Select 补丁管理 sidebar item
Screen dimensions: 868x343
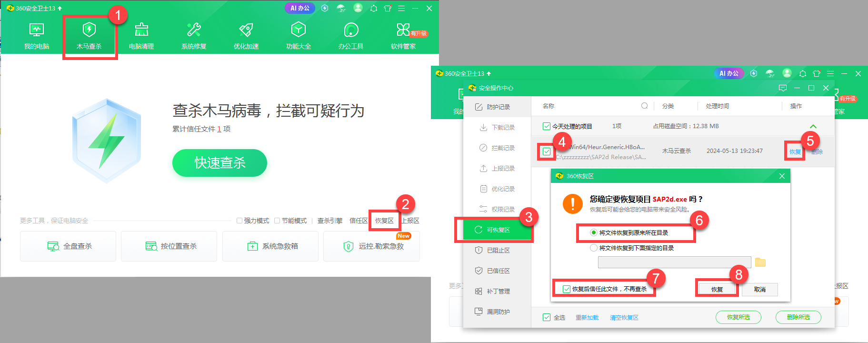point(497,292)
